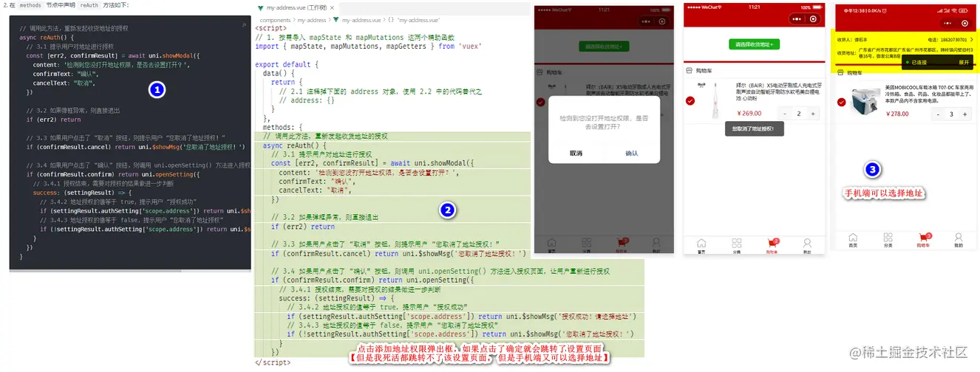Open 分类 category tab in the ¥269.00 phone

(x=736, y=246)
